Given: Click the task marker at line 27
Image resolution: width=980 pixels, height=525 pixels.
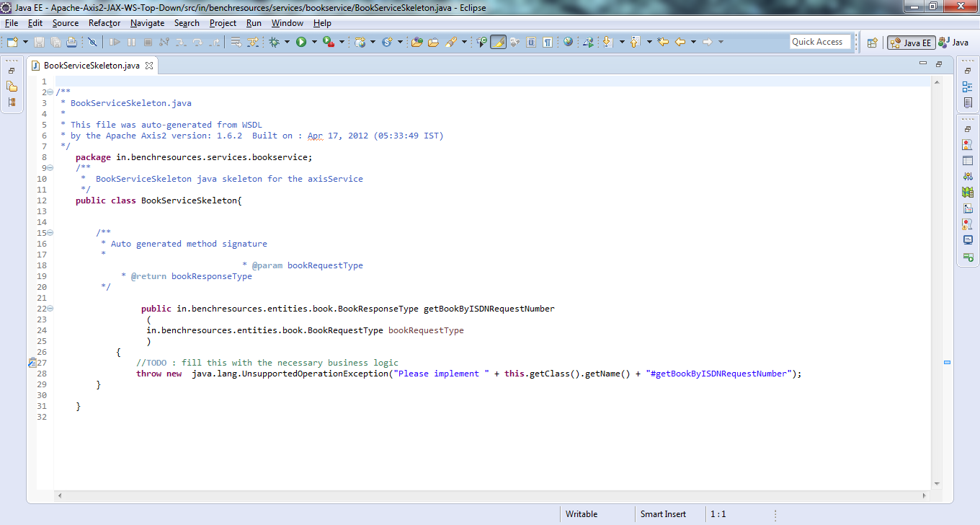Looking at the screenshot, I should coord(32,363).
